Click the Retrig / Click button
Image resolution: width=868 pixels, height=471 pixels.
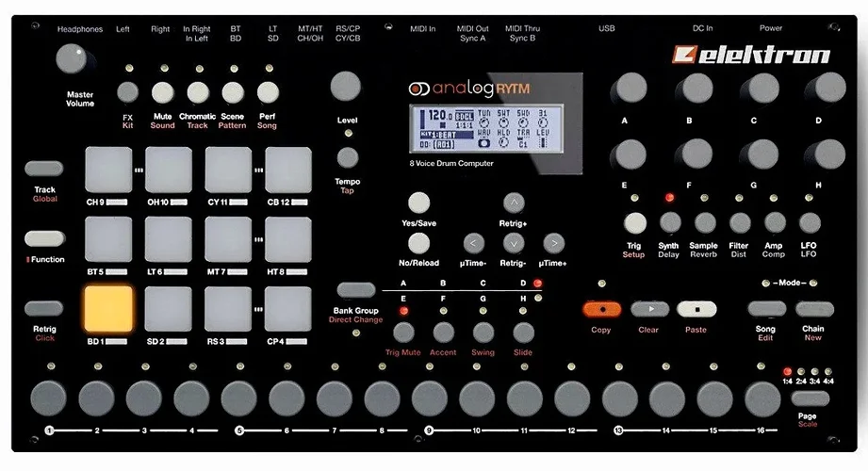click(x=44, y=308)
